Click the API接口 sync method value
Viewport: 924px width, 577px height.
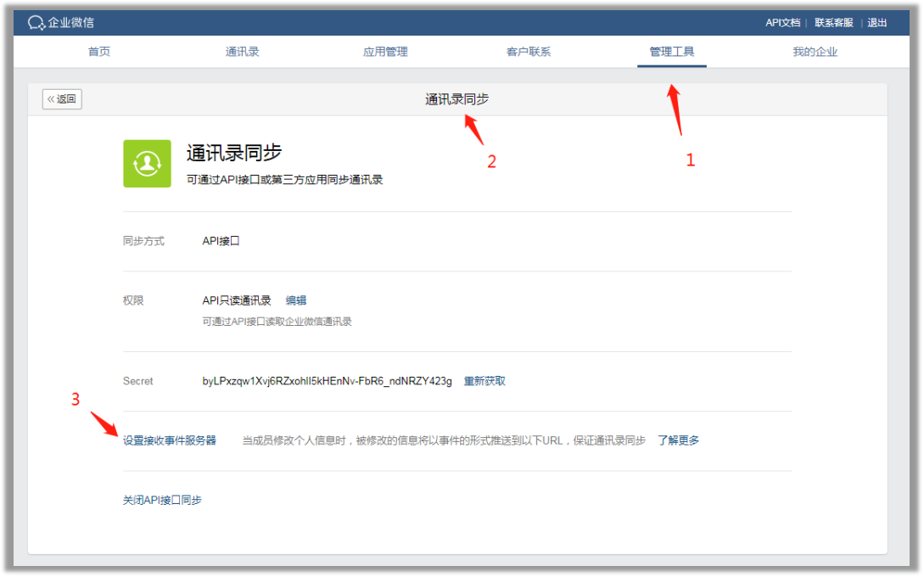pyautogui.click(x=221, y=241)
